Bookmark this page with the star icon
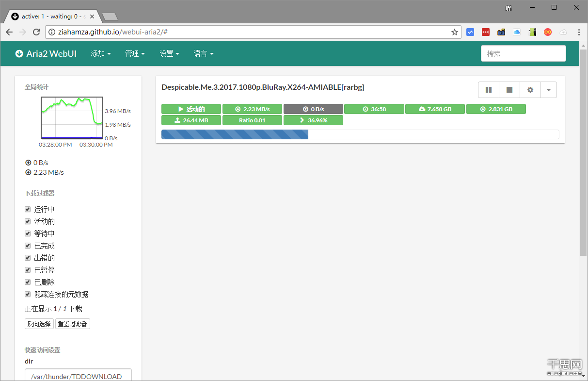Screen dimensions: 588x381 pyautogui.click(x=455, y=32)
